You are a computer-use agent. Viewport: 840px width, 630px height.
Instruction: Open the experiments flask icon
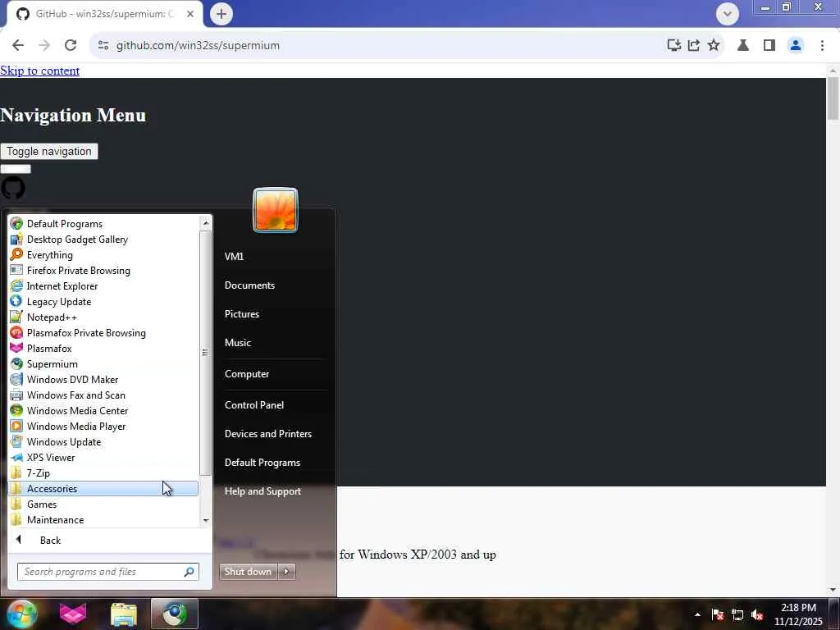(x=743, y=46)
